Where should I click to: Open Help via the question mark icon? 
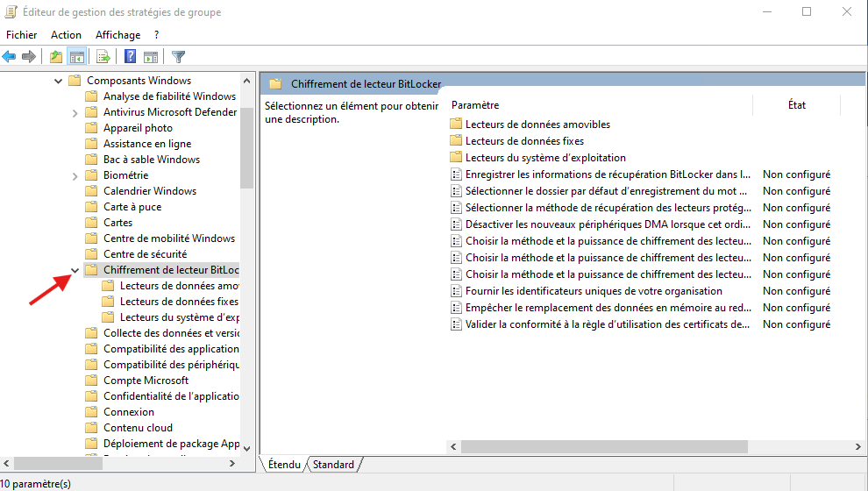pyautogui.click(x=130, y=56)
